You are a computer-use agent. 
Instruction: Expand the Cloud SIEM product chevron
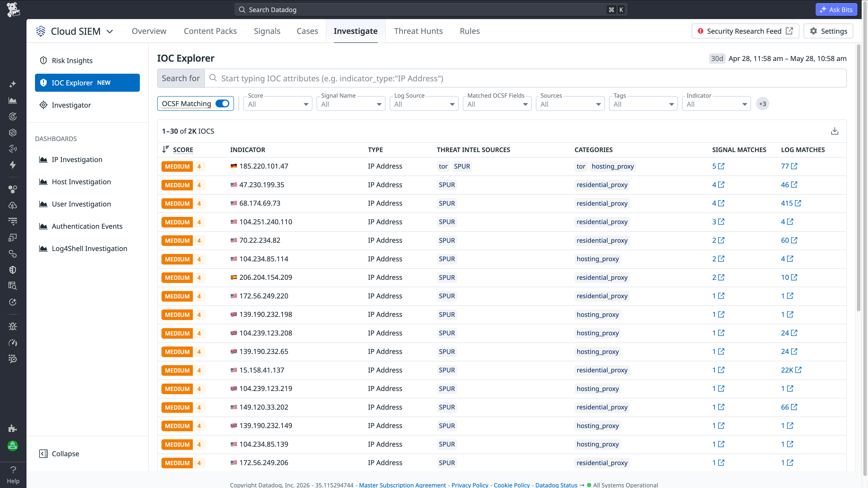(x=110, y=31)
